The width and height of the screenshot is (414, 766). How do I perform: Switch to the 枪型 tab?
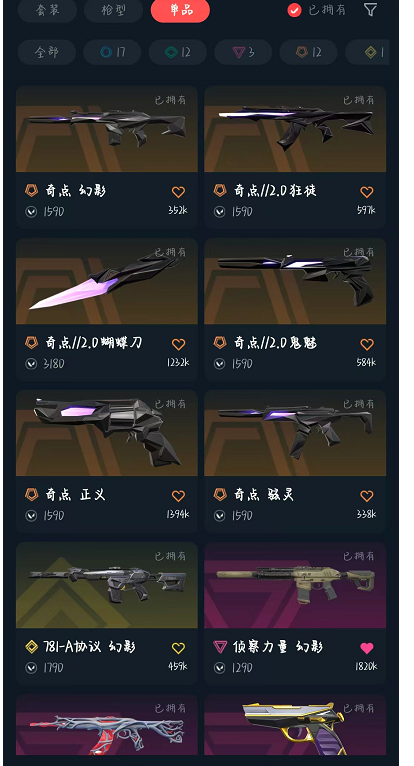113,10
